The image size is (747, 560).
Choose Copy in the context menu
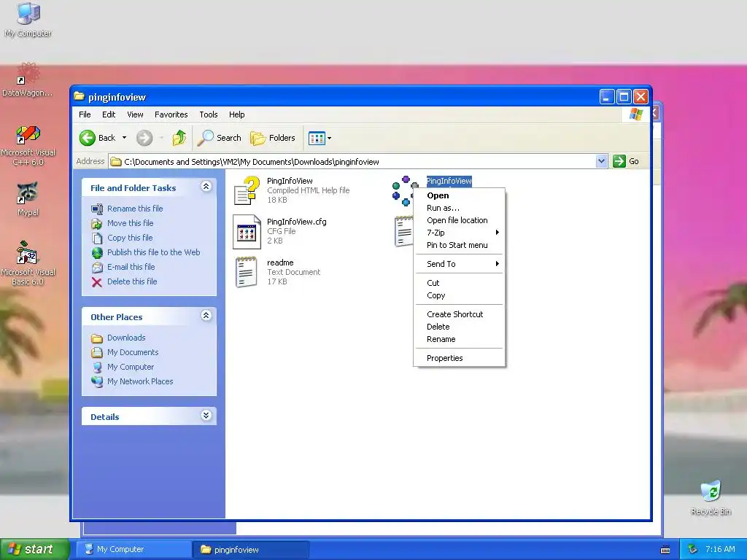click(x=460, y=295)
